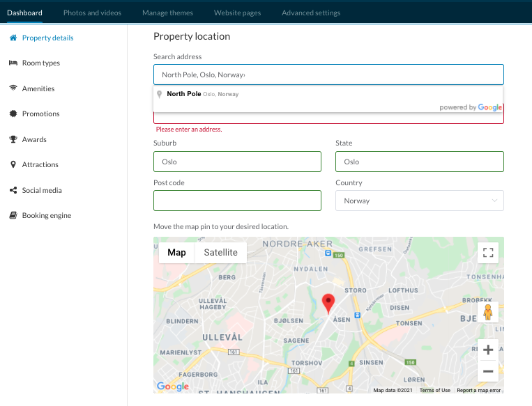Viewport: 532px width, 406px height.
Task: Select Awards in the sidebar
Action: pos(34,139)
